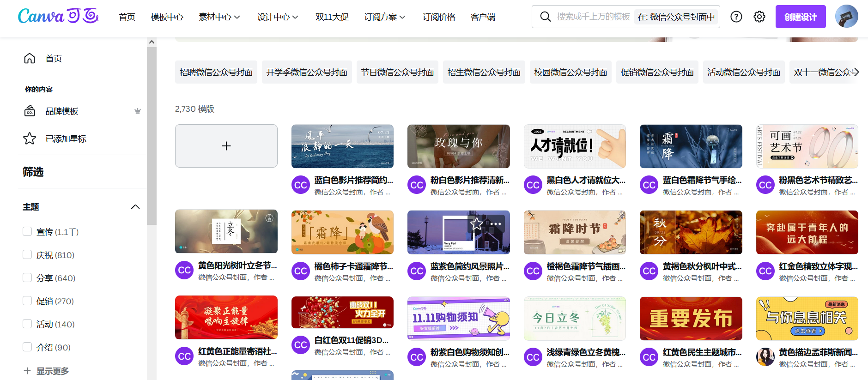Click the author avatar of 红金色精致立体字现 template
This screenshot has height=380, width=868.
765,271
